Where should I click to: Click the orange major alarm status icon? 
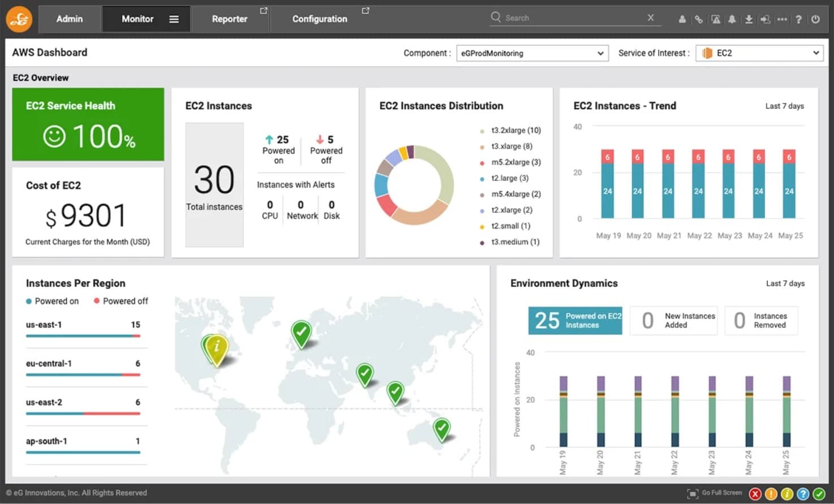(x=771, y=494)
